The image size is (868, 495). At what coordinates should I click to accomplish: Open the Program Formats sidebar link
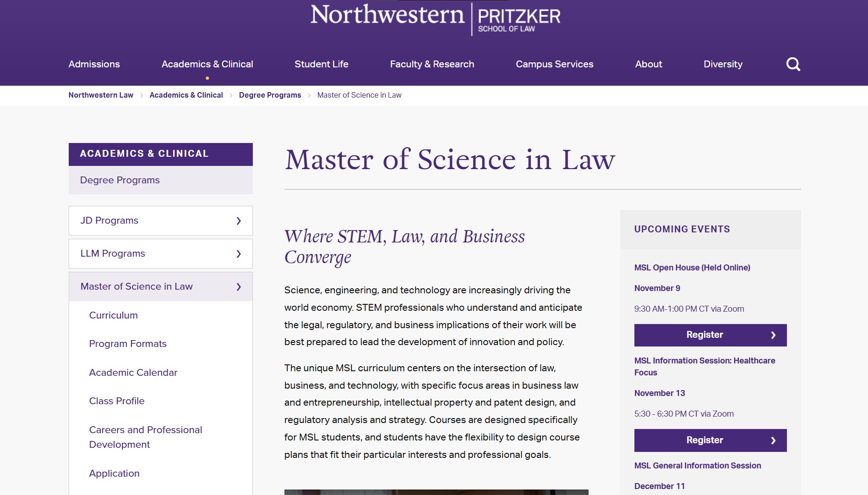pyautogui.click(x=128, y=344)
